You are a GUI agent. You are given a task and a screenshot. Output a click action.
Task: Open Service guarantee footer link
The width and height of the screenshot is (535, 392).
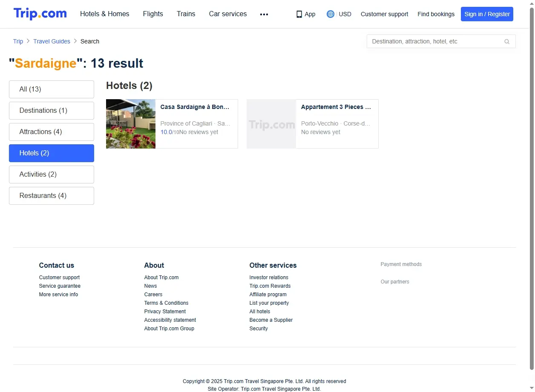[x=60, y=286]
